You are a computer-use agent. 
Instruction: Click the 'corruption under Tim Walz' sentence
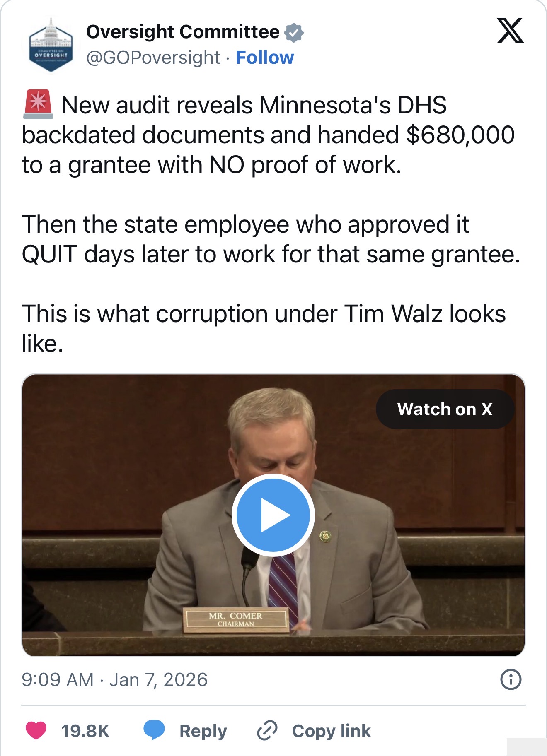click(264, 328)
